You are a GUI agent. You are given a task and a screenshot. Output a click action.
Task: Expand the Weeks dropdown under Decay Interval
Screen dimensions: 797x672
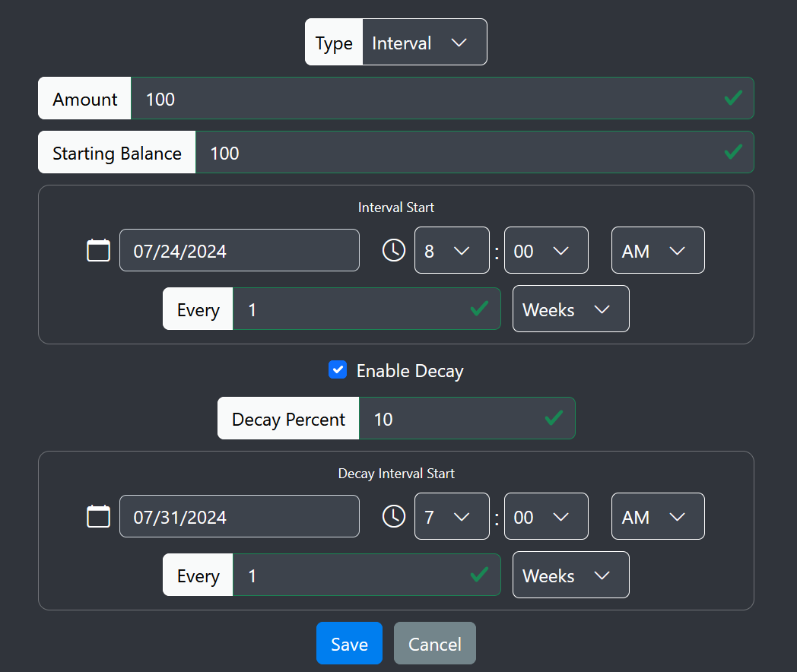570,575
